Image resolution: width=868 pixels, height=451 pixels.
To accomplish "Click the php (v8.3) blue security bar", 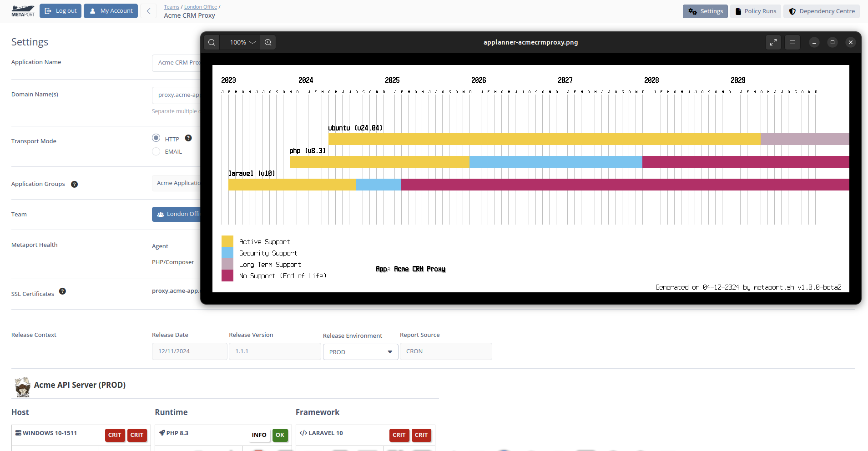I will point(555,162).
